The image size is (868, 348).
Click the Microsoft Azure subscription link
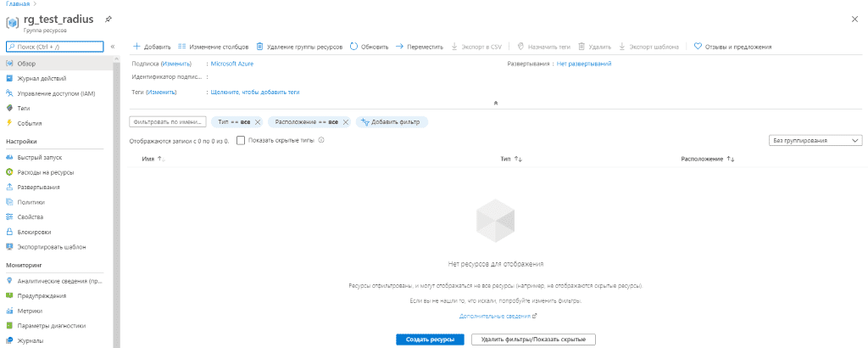pyautogui.click(x=231, y=64)
